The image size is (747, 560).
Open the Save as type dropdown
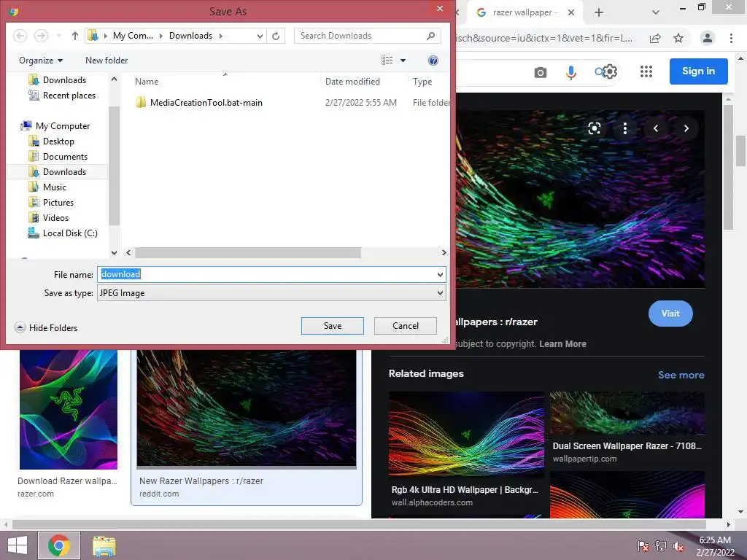click(271, 293)
